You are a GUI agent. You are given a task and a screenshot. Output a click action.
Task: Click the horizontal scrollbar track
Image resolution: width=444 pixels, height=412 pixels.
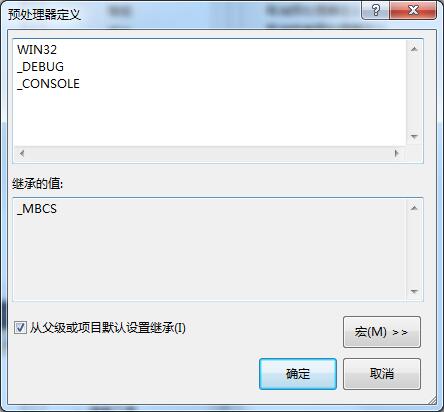pos(209,153)
